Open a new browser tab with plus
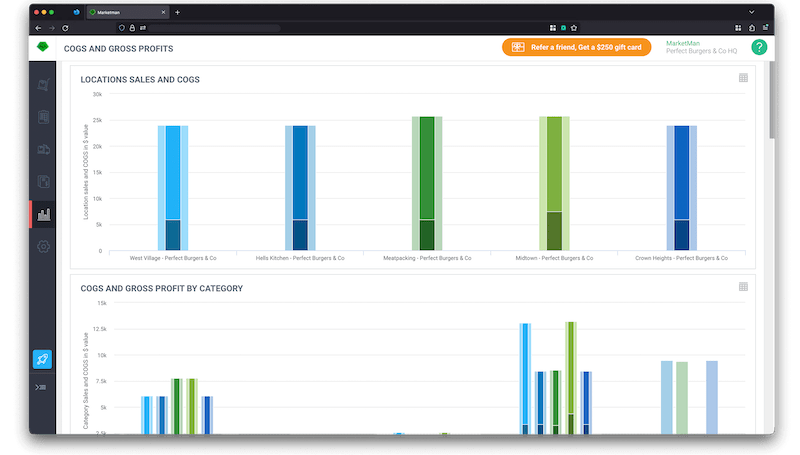800x455 pixels. 178,12
